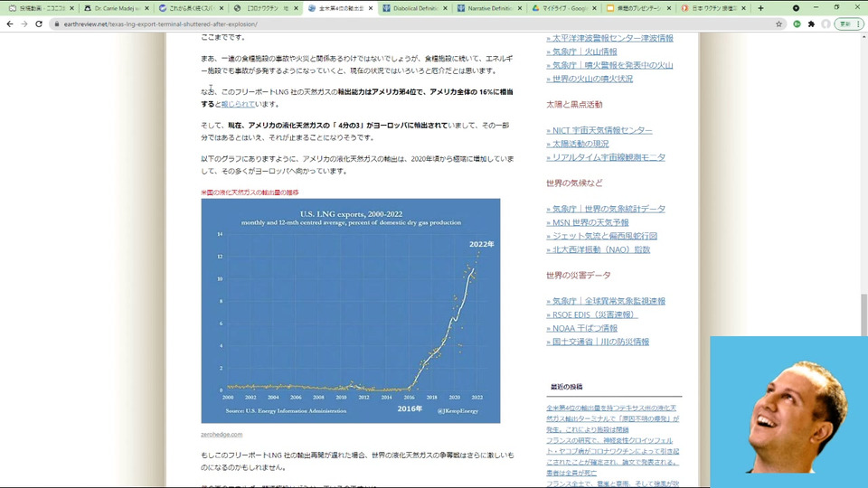Bookmark this page with the star icon
Viewport: 868px width, 488px height.
pyautogui.click(x=778, y=23)
